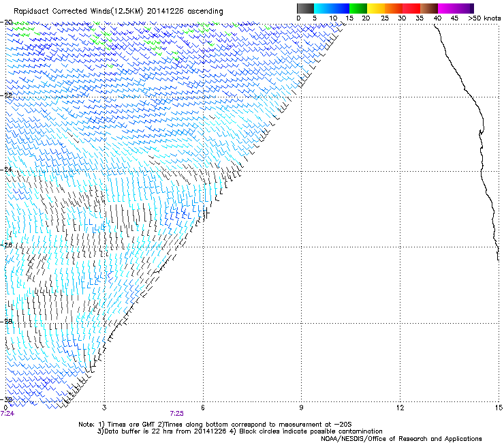This screenshot has height=443, width=504.
Task: Click the longitude 15 axis label
Action: [499, 408]
